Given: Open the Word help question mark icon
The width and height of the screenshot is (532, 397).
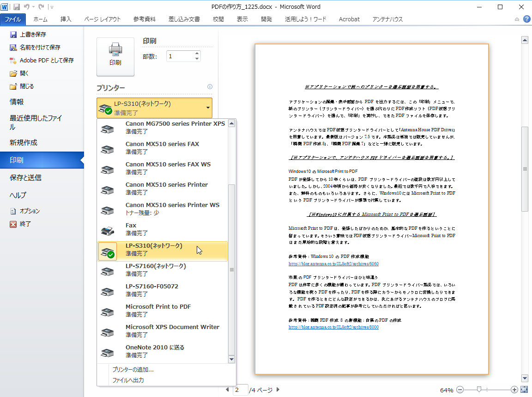Looking at the screenshot, I should point(526,19).
